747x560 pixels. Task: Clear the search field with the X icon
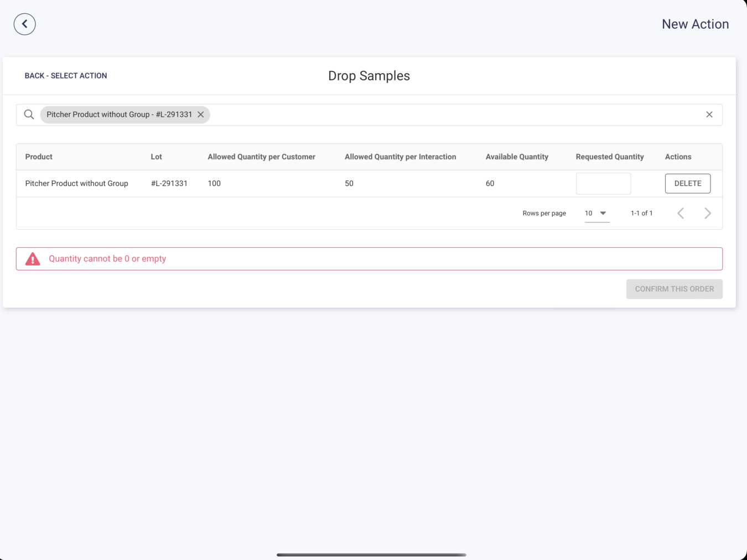click(x=709, y=115)
